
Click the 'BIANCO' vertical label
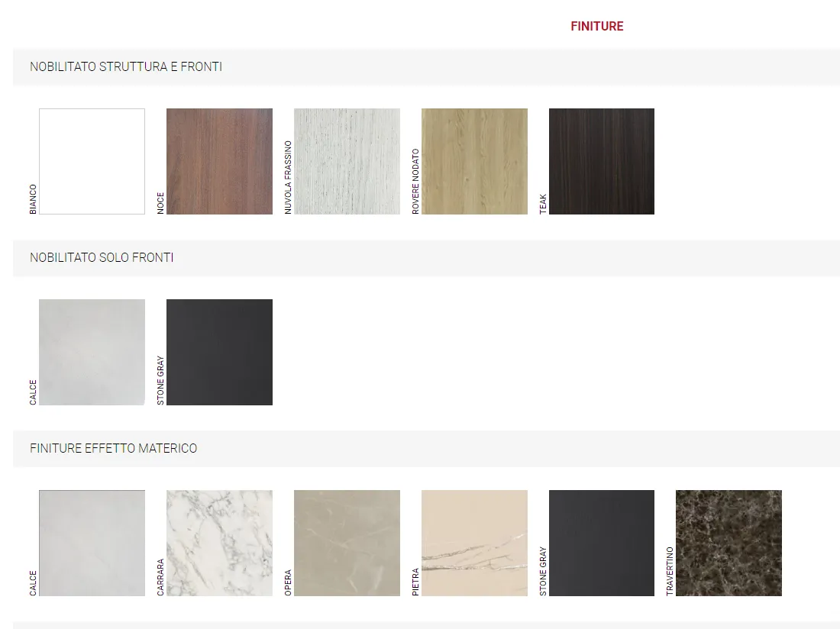[x=33, y=199]
